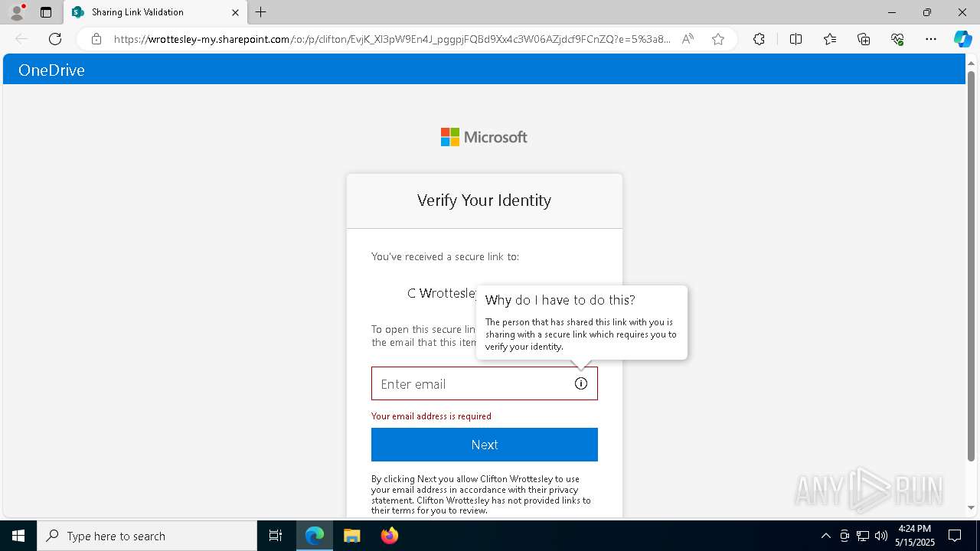Refresh the page with reload icon
Viewport: 980px width, 551px height.
(x=55, y=39)
